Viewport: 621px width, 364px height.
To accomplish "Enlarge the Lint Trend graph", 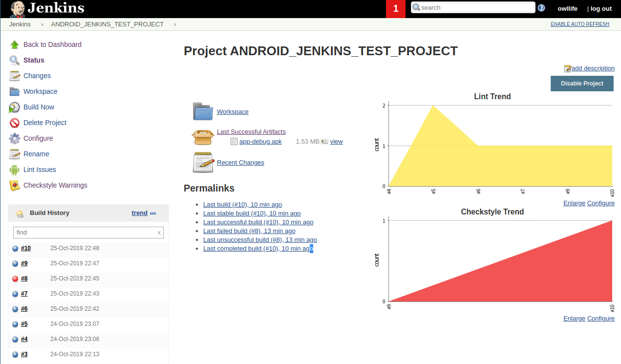I will [574, 203].
